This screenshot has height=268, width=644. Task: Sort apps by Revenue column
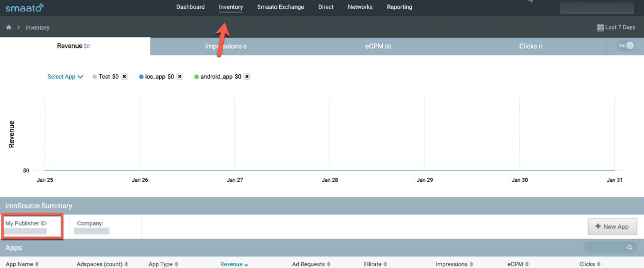click(x=233, y=264)
